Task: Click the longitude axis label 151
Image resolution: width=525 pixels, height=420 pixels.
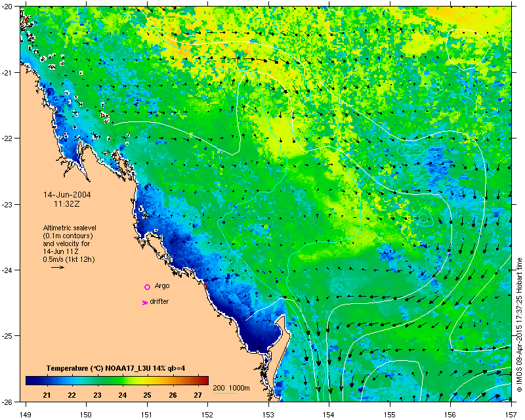Action: coord(147,415)
